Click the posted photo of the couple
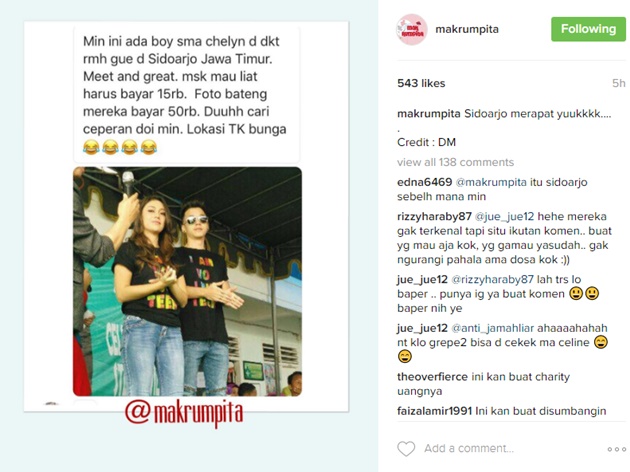The width and height of the screenshot is (630, 472). point(187,282)
